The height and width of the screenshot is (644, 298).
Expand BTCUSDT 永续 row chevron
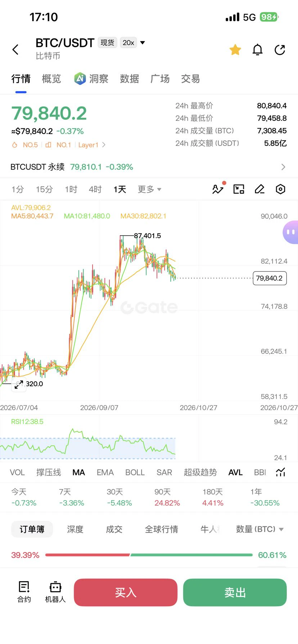coord(283,167)
